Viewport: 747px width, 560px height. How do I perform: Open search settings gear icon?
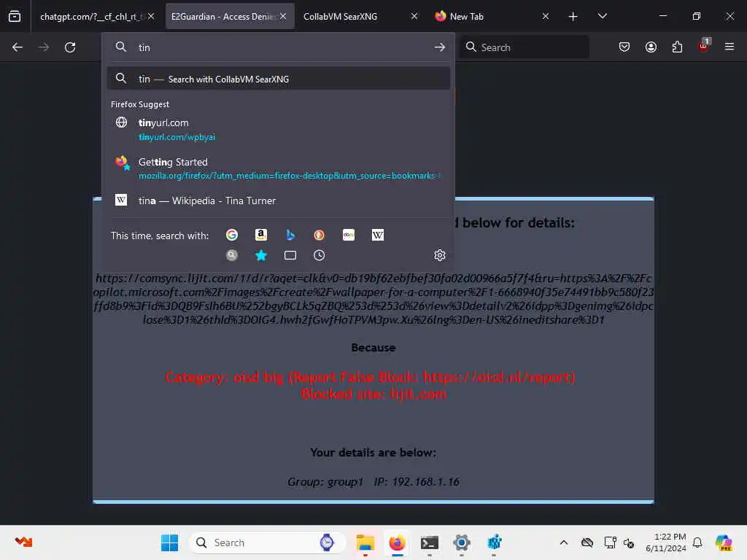click(440, 255)
